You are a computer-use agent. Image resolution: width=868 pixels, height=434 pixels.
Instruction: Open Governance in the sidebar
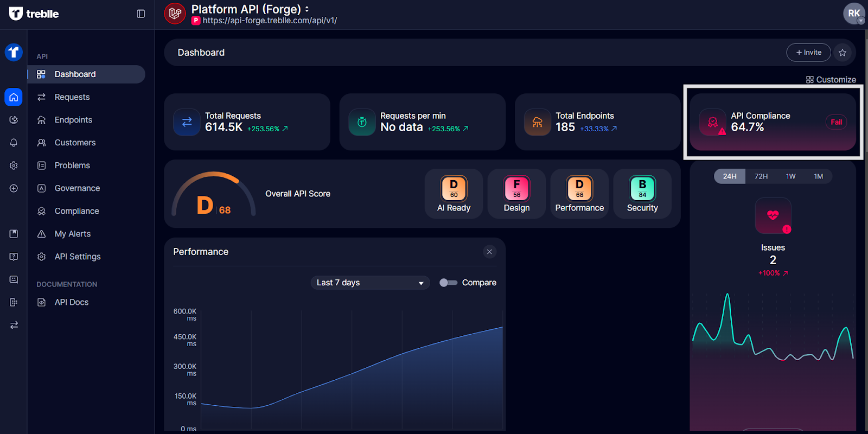click(x=77, y=188)
